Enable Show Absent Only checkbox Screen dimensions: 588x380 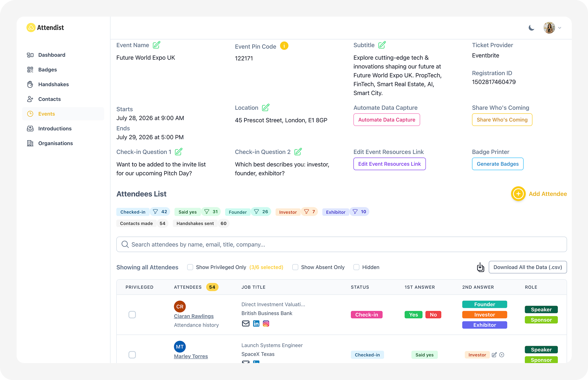(x=295, y=267)
